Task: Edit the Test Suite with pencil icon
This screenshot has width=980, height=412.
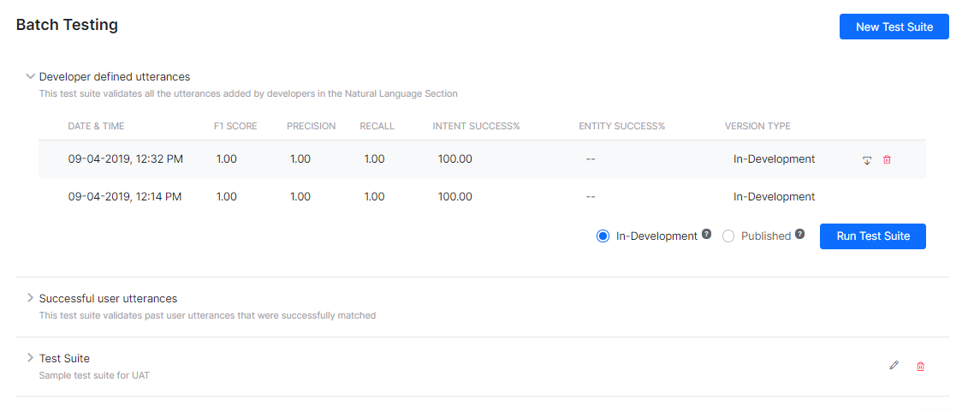Action: [894, 366]
